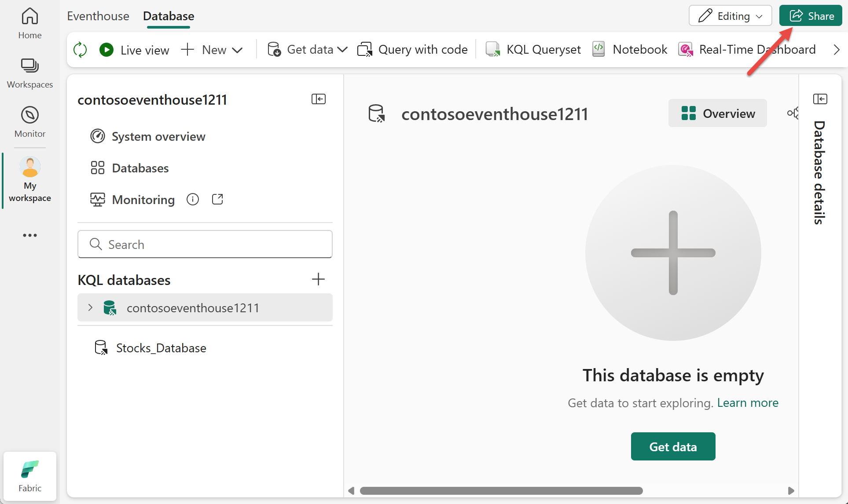
Task: Click the green Get data button
Action: pos(673,446)
